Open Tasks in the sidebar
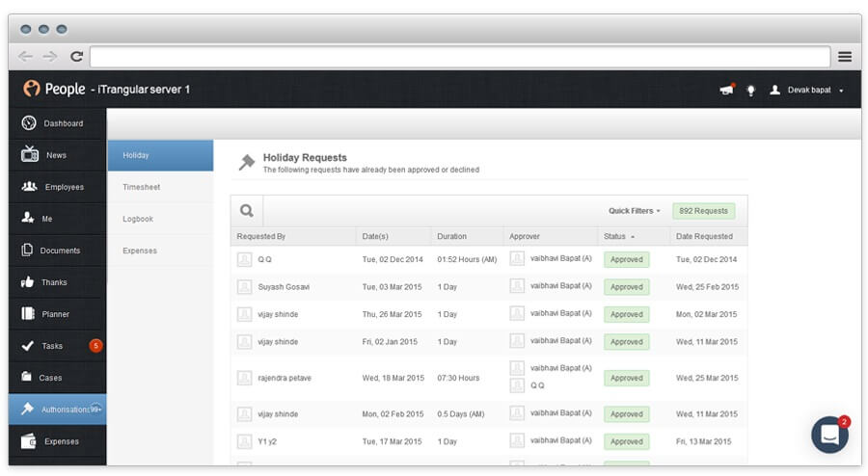The width and height of the screenshot is (868, 476). coord(52,346)
